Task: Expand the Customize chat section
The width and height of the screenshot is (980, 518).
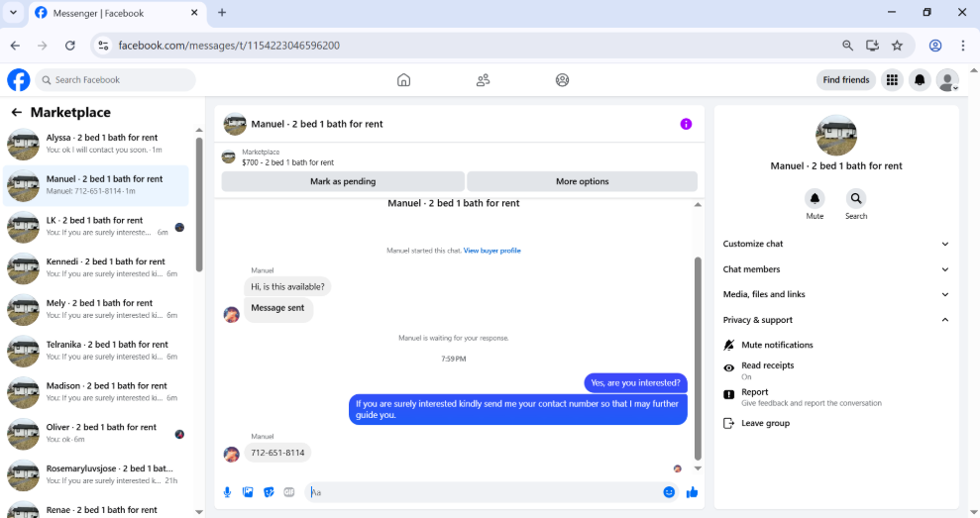Action: tap(835, 244)
